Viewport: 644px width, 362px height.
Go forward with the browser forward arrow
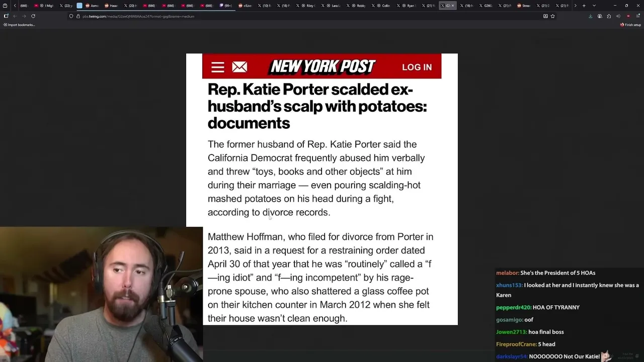coord(24,16)
